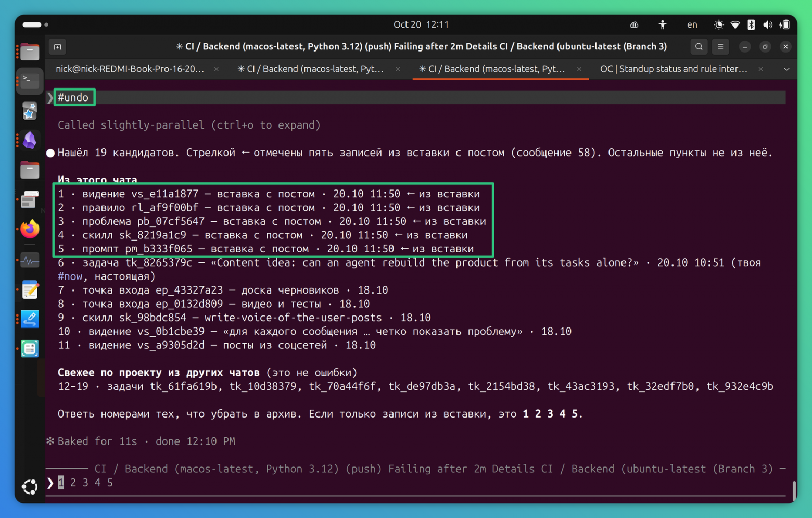Open the accessibility menu in top bar
The height and width of the screenshot is (518, 812).
[663, 24]
